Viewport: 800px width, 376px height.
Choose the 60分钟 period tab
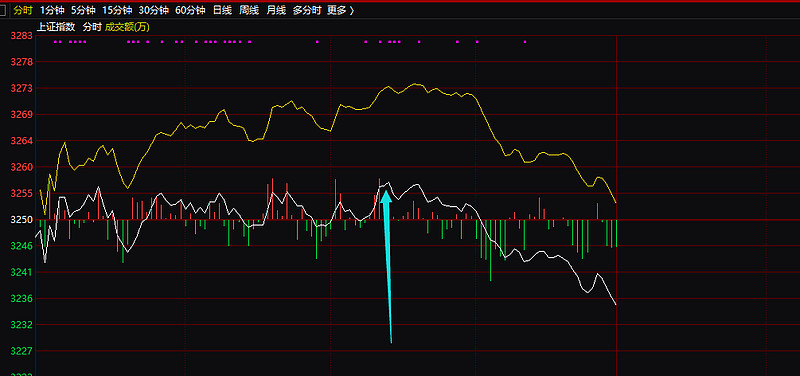(190, 10)
